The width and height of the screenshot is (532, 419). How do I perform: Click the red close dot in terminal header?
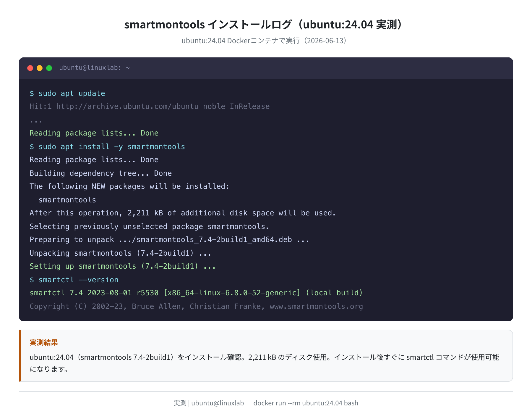pyautogui.click(x=30, y=68)
